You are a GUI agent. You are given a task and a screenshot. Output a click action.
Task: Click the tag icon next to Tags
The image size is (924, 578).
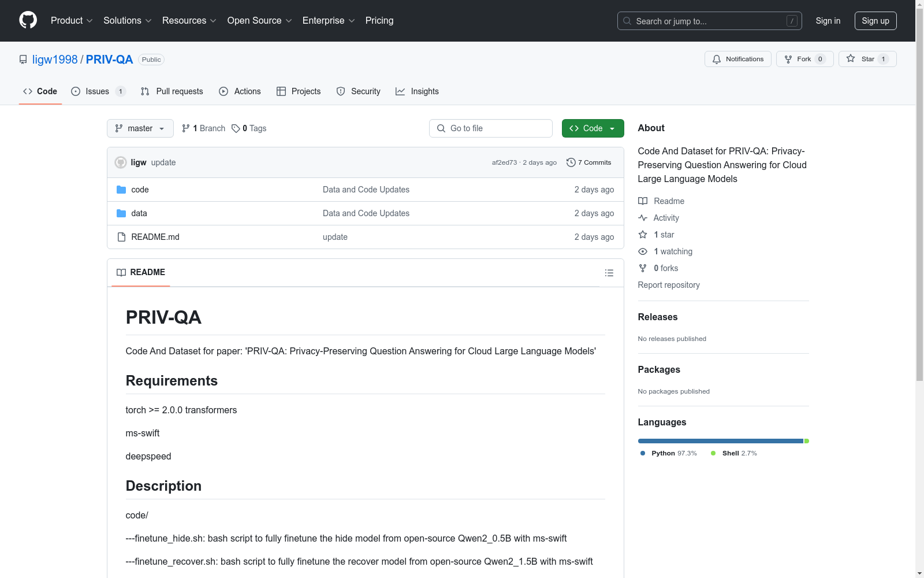(236, 128)
